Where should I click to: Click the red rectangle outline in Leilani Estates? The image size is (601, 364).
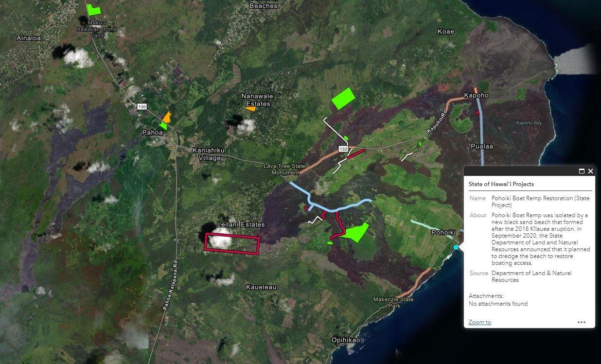231,237
